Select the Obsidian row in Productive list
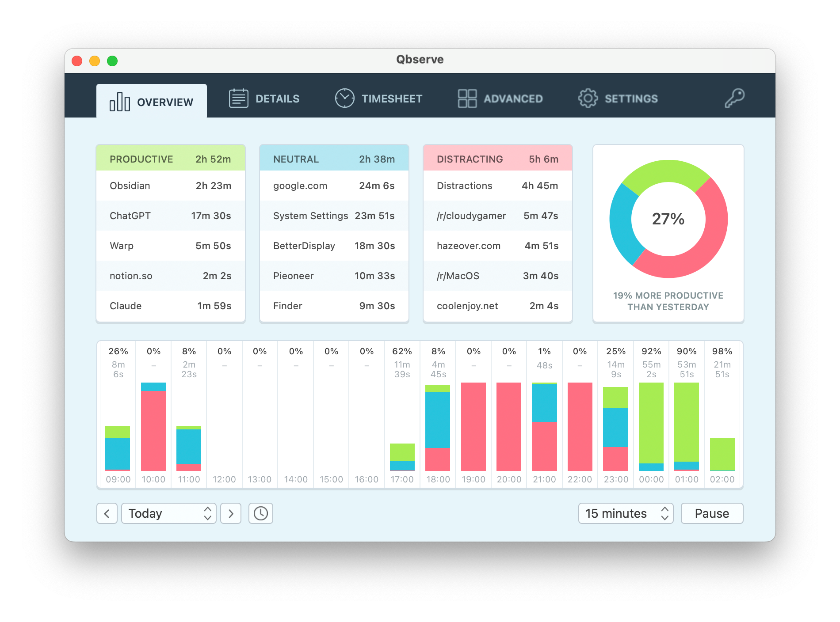This screenshot has height=622, width=840. [x=170, y=186]
